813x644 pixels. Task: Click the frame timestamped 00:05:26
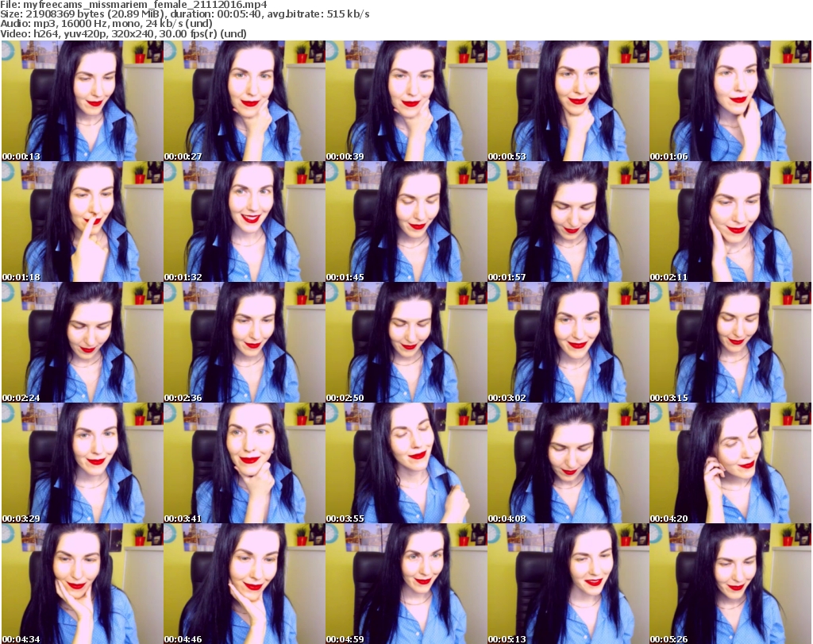coord(730,584)
